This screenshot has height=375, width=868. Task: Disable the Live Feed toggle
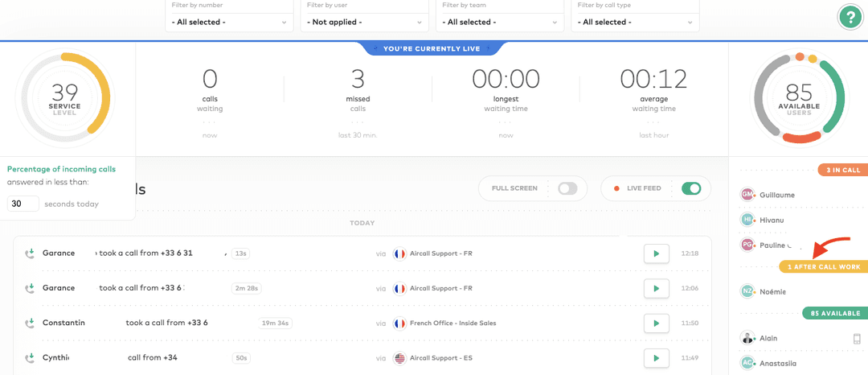(x=690, y=188)
